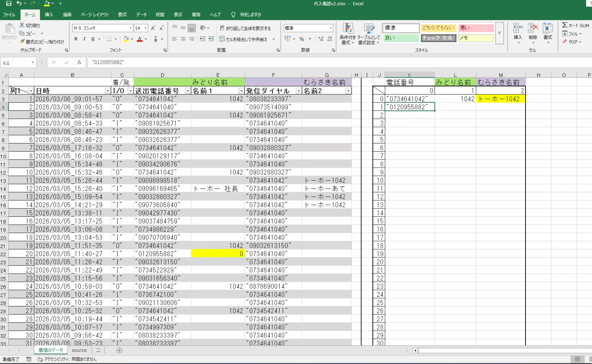Click the Save icon in title bar
Screen dimensions: 592x364
pos(8,4)
